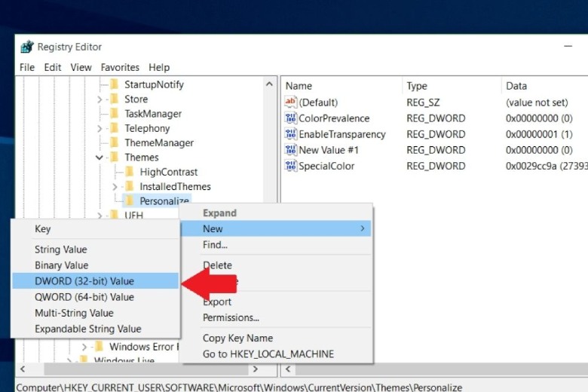Viewport: 588px width, 392px height.
Task: Open the New submenu arrow
Action: click(x=363, y=228)
